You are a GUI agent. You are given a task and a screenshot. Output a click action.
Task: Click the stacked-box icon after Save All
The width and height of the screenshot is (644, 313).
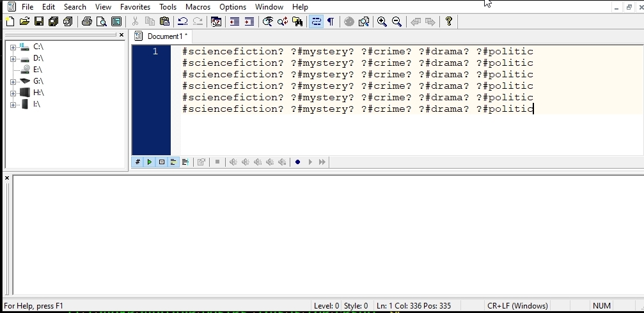tap(68, 21)
